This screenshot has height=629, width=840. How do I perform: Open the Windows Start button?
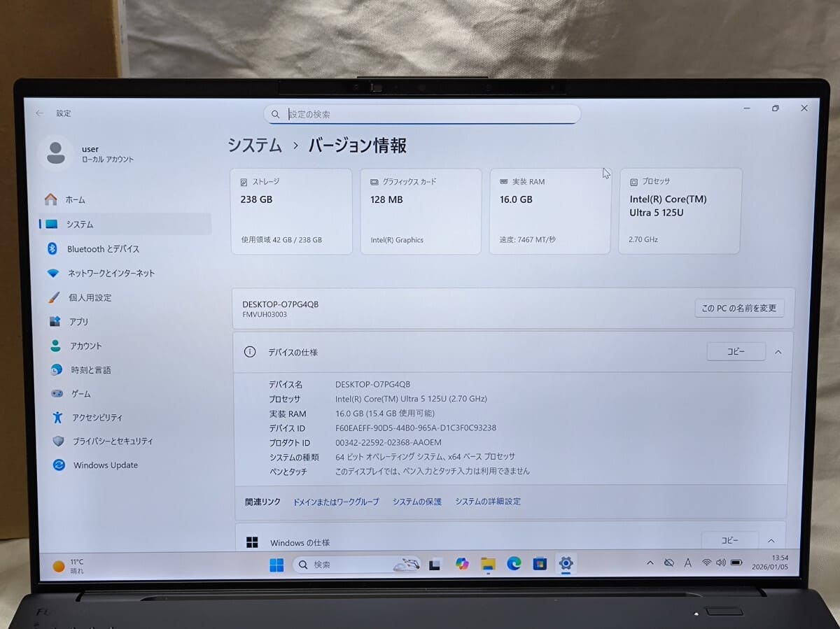point(277,565)
